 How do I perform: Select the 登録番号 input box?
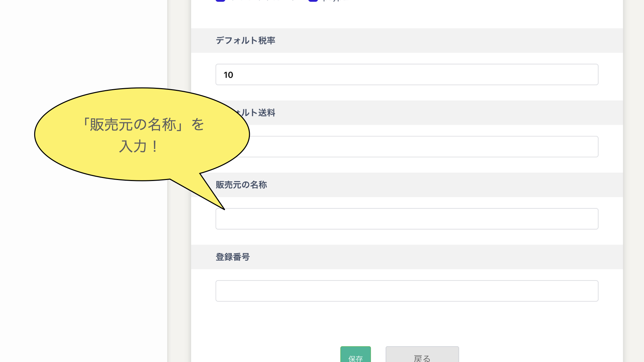[407, 291]
